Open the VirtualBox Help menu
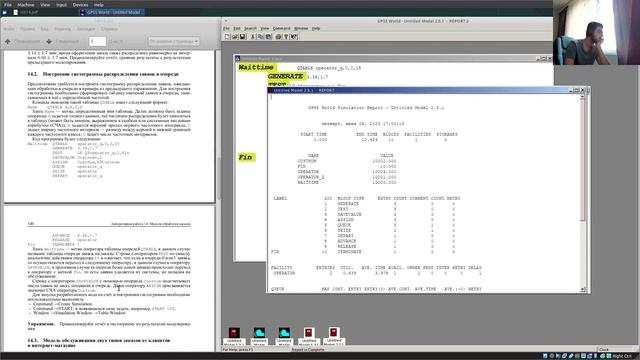Screen dimensions: 640x360 pyautogui.click(x=99, y=5)
